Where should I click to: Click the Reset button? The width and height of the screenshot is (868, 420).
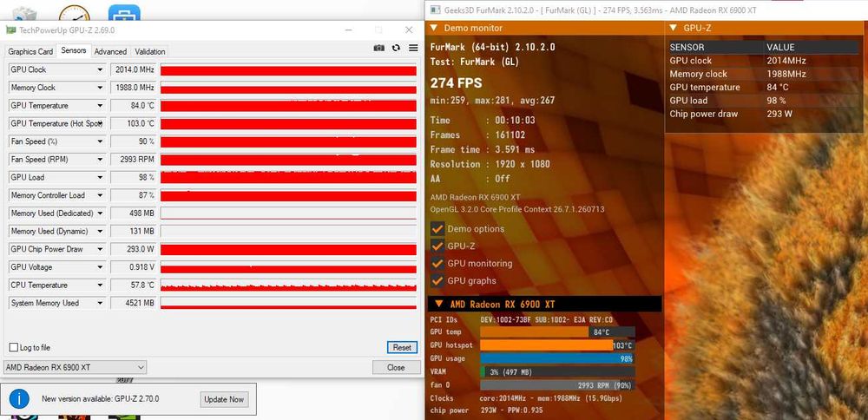tap(402, 347)
